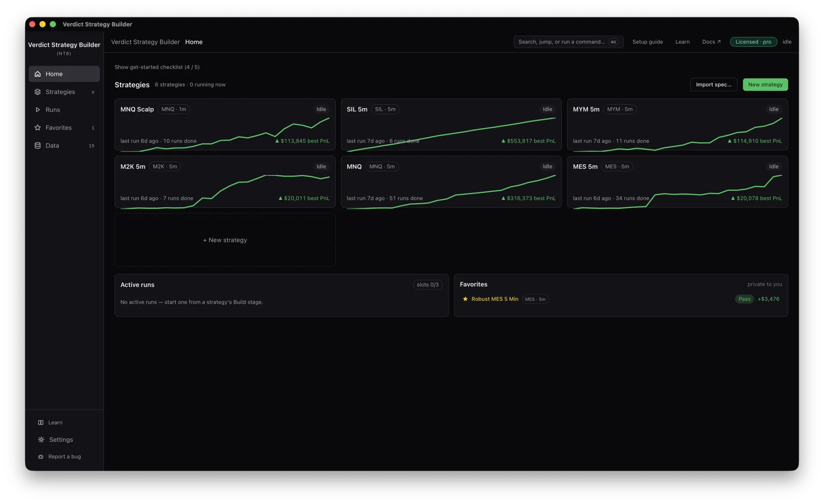The height and width of the screenshot is (504, 824).
Task: Click the Pass badge in Favorites
Action: [x=744, y=299]
